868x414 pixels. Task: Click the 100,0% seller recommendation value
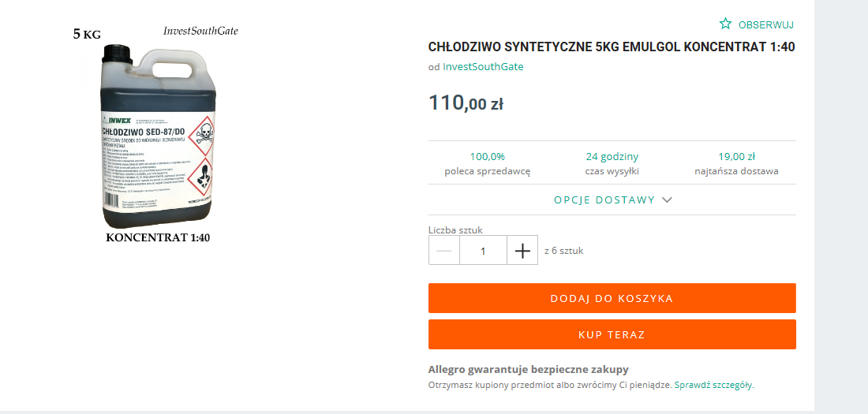[487, 157]
